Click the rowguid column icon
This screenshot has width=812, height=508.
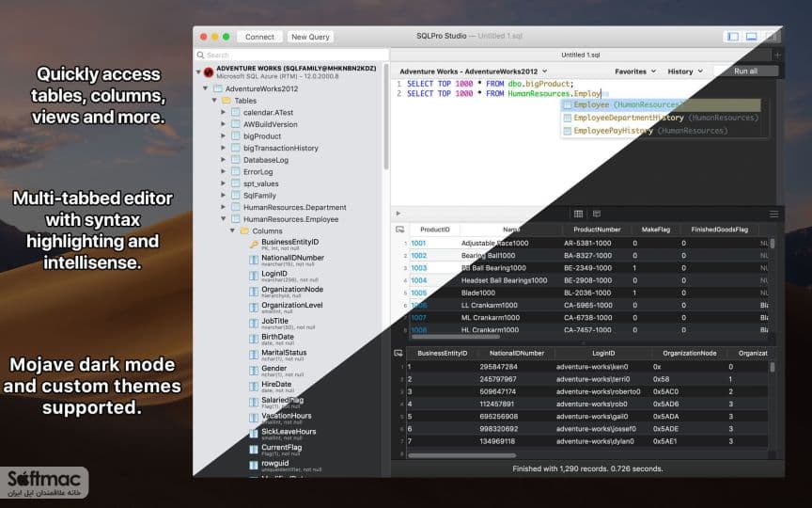coord(254,466)
